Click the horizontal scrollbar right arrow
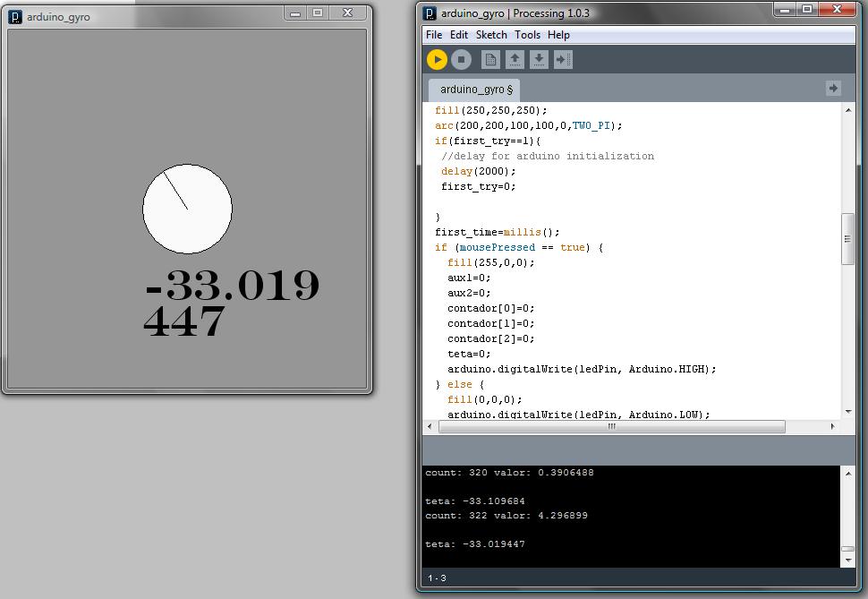Screen dimensions: 868x599 coord(832,426)
